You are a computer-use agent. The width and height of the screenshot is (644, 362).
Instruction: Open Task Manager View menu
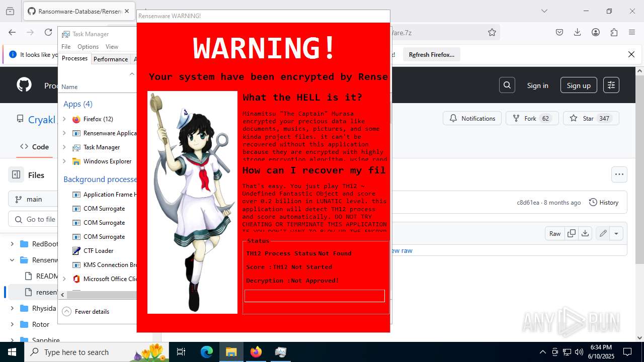112,46
